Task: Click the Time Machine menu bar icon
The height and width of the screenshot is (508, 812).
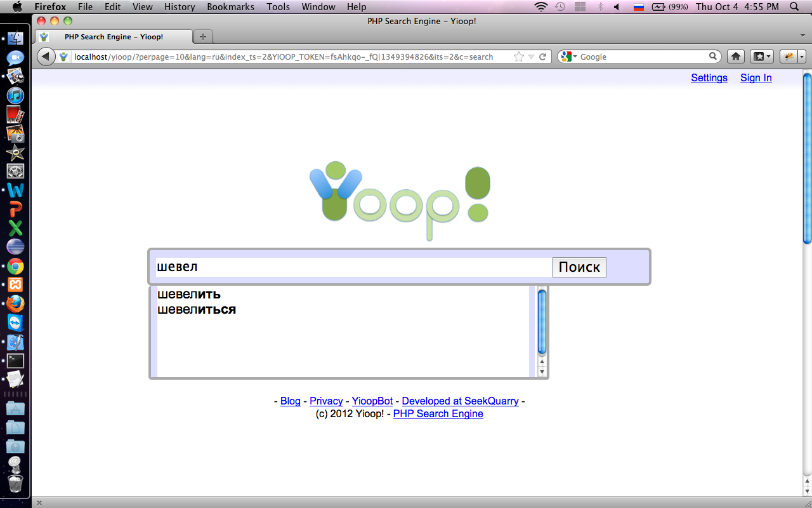Action: [x=560, y=7]
